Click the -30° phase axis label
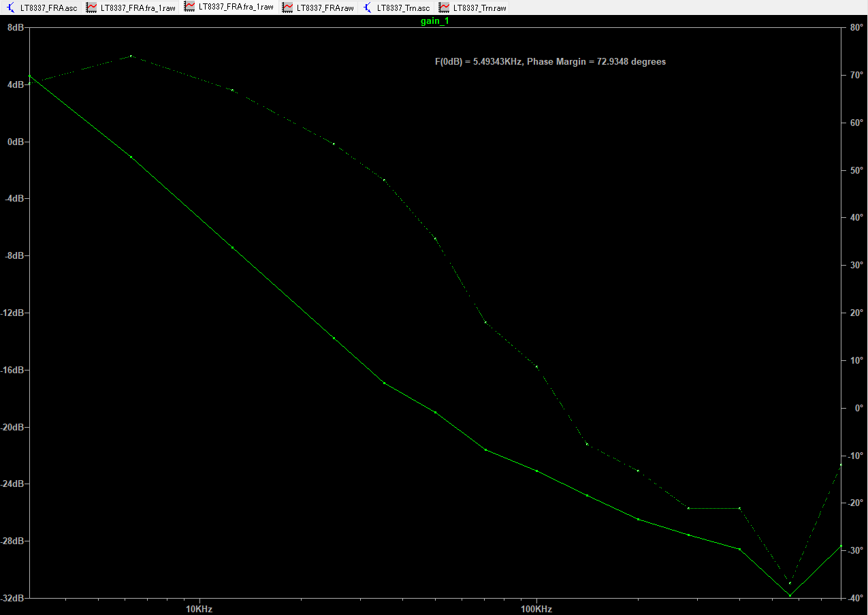Screen dimensions: 868x615 (x=855, y=551)
